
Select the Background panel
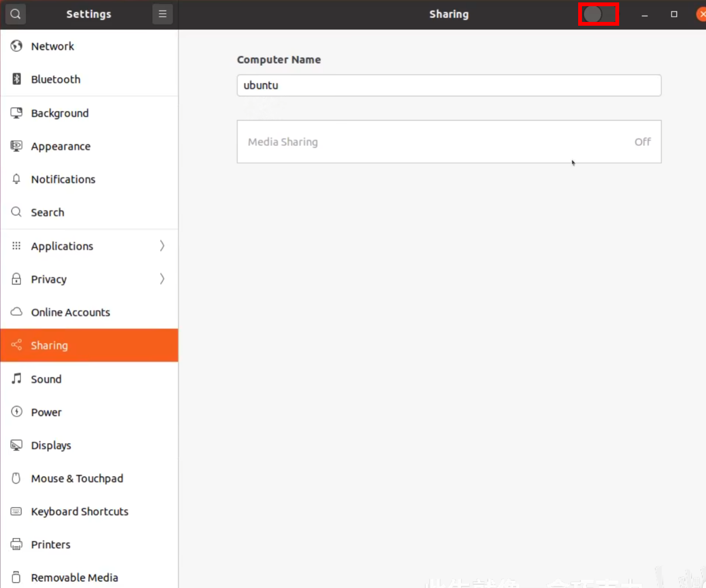(89, 113)
